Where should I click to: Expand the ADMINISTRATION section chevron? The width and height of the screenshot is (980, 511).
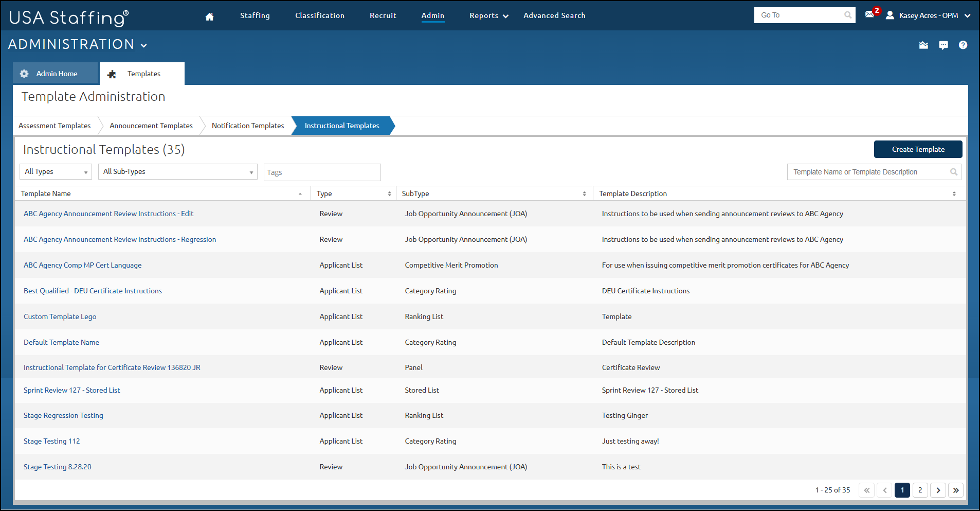tap(143, 45)
